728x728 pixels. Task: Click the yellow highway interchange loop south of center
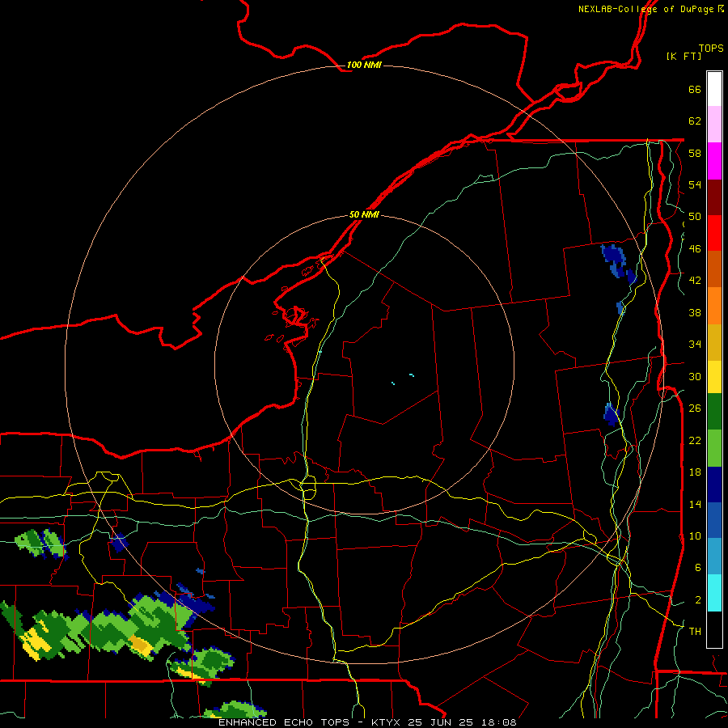[x=308, y=489]
